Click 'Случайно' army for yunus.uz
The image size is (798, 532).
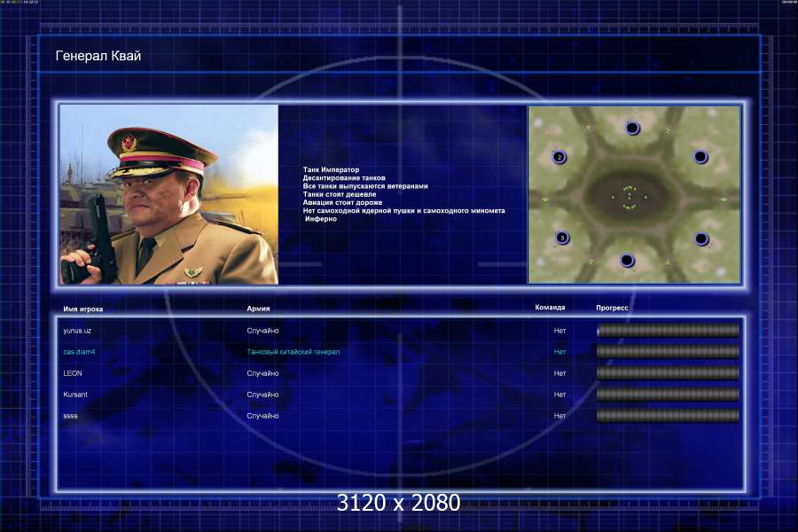[262, 331]
